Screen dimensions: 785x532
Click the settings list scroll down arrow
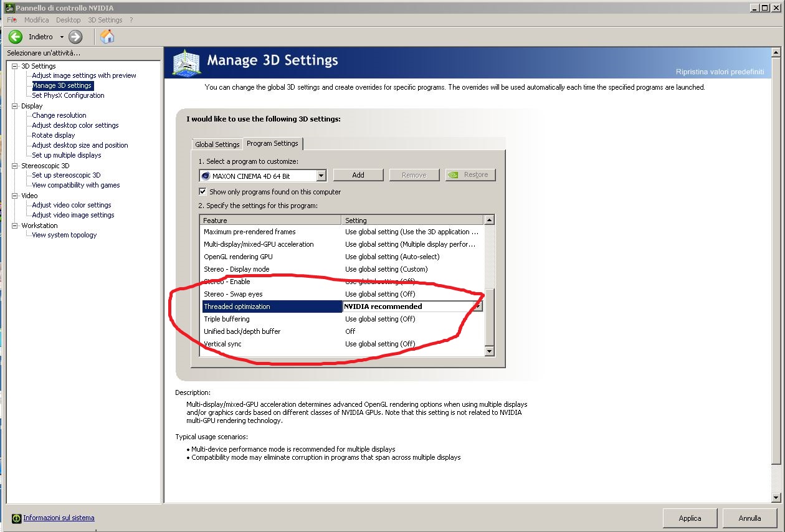489,351
